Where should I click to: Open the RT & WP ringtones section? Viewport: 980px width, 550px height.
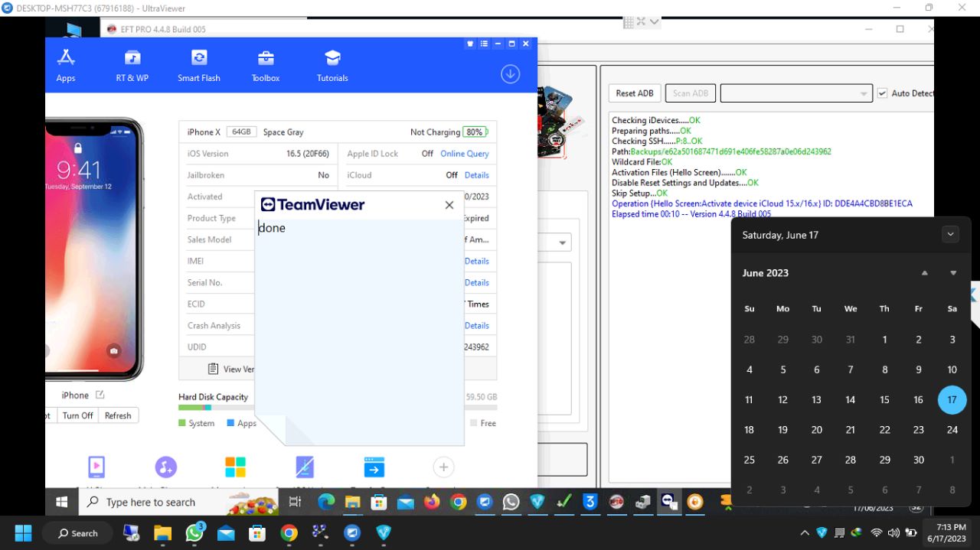pyautogui.click(x=132, y=66)
